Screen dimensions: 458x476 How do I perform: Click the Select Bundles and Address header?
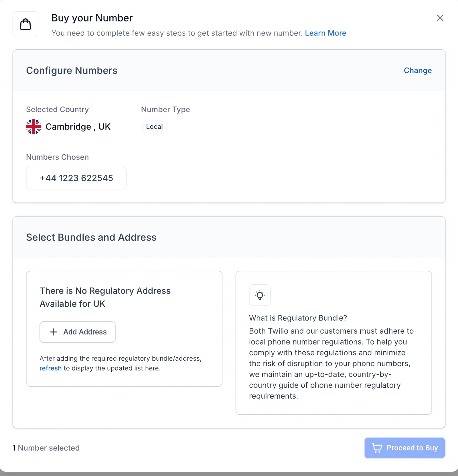pyautogui.click(x=91, y=237)
